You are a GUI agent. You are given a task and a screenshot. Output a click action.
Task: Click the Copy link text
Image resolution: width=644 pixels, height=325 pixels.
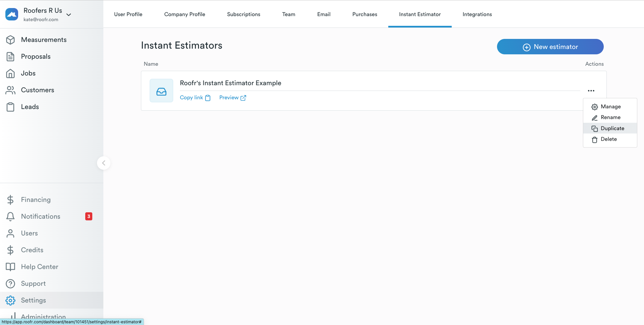coord(191,98)
